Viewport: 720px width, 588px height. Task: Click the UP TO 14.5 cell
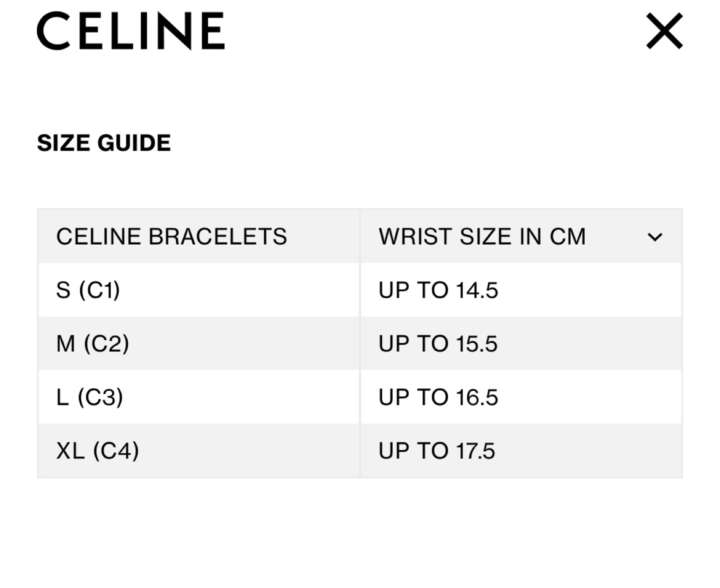click(521, 290)
